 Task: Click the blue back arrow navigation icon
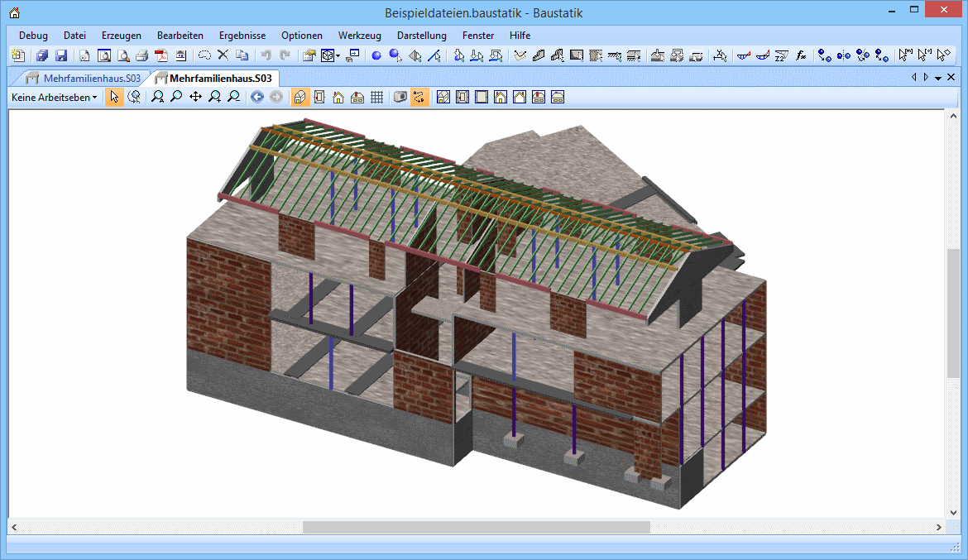[256, 98]
